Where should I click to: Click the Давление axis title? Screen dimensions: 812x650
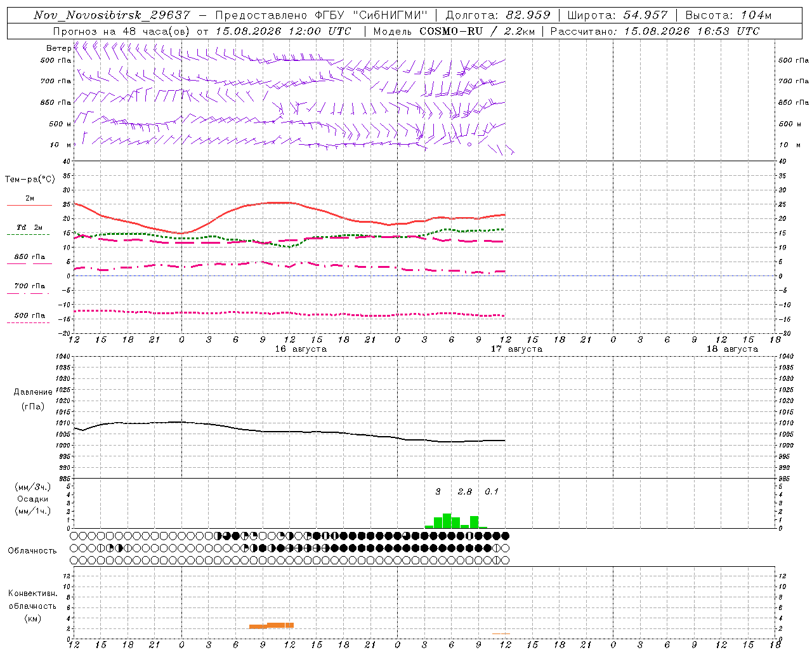(x=33, y=392)
